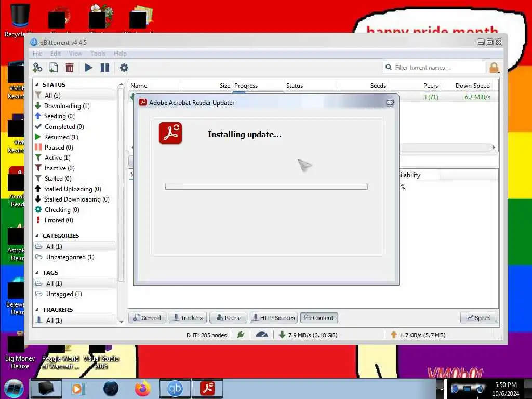Add torrent file icon in toolbar
532x399 pixels.
(54, 68)
